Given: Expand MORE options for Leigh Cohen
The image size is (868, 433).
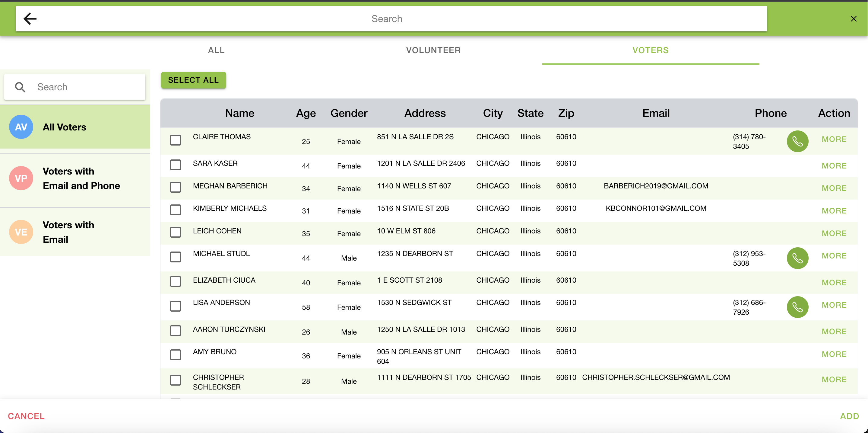Looking at the screenshot, I should click(834, 233).
